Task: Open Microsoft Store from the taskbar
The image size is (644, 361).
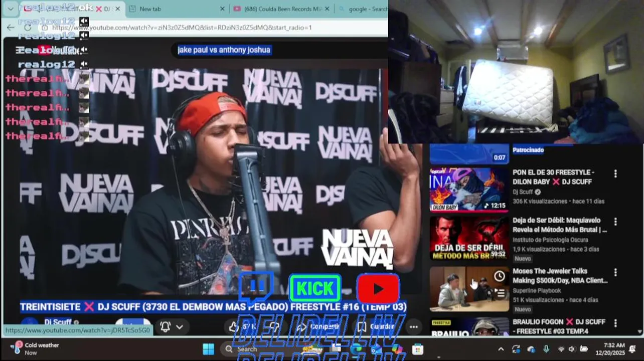Action: [417, 349]
